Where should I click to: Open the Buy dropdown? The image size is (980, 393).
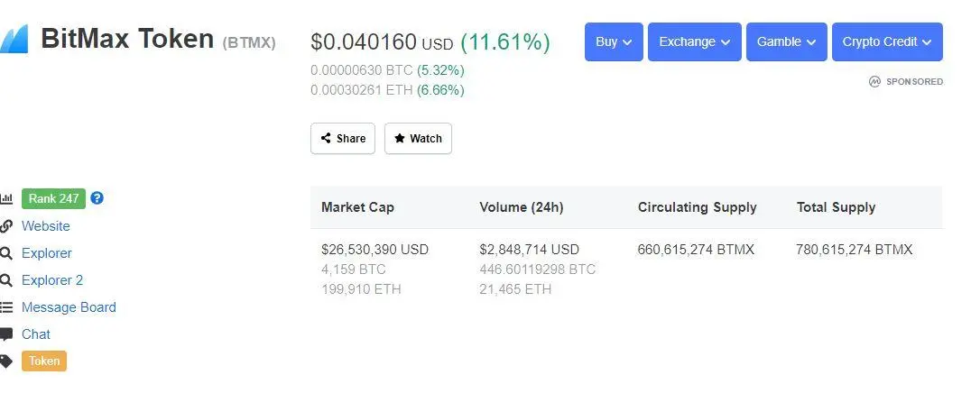tap(614, 42)
